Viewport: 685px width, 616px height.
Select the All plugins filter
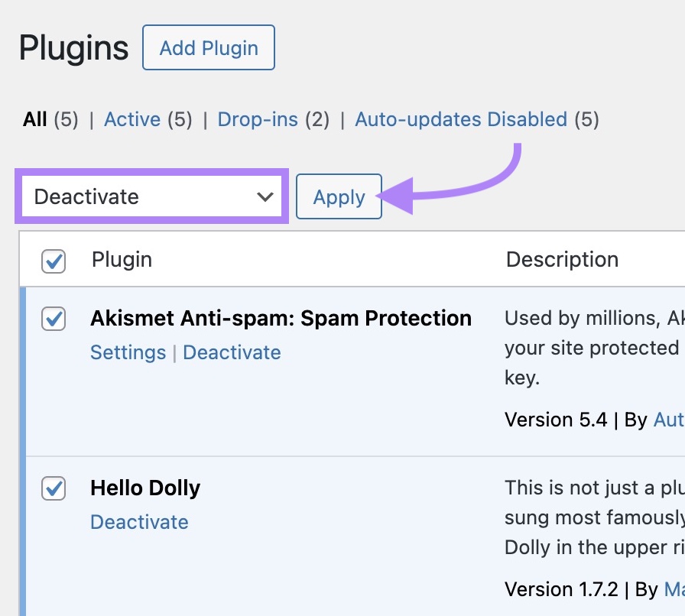34,119
